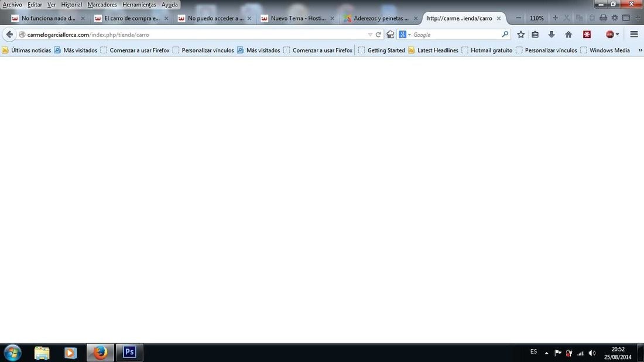Open the Firefox hamburger menu
This screenshot has height=362, width=644.
[x=634, y=35]
